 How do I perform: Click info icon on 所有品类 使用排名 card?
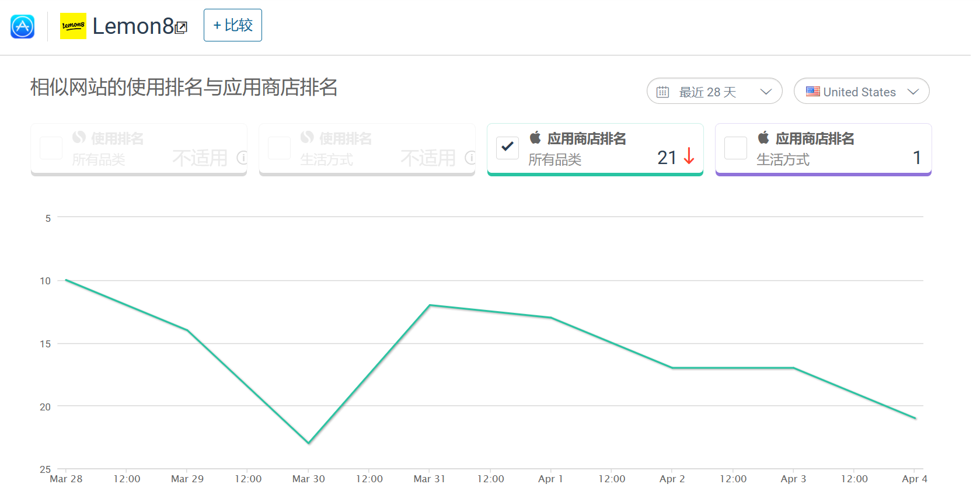click(x=242, y=158)
